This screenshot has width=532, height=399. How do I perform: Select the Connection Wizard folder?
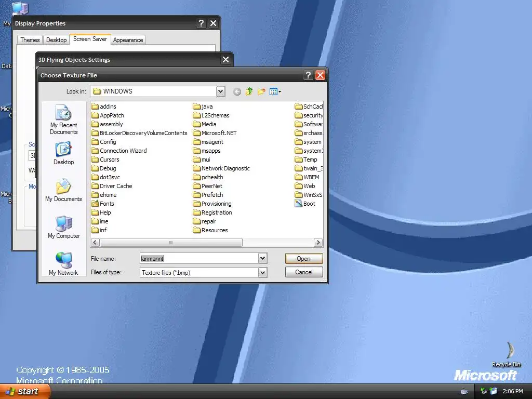119,151
